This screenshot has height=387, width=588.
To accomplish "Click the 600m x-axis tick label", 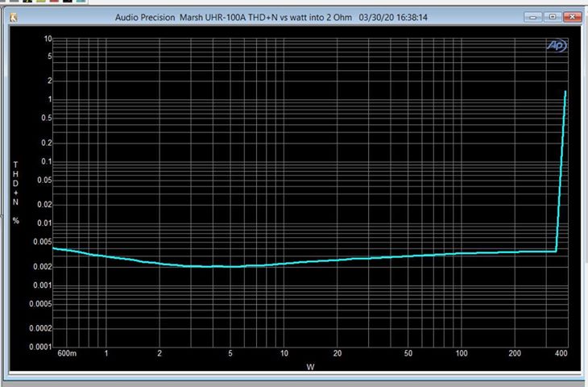I will pos(67,353).
